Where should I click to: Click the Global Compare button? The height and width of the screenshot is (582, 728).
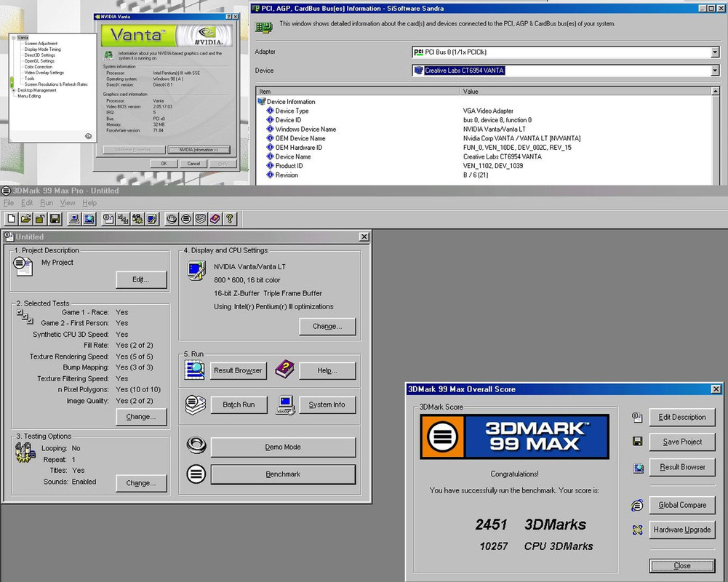tap(682, 505)
